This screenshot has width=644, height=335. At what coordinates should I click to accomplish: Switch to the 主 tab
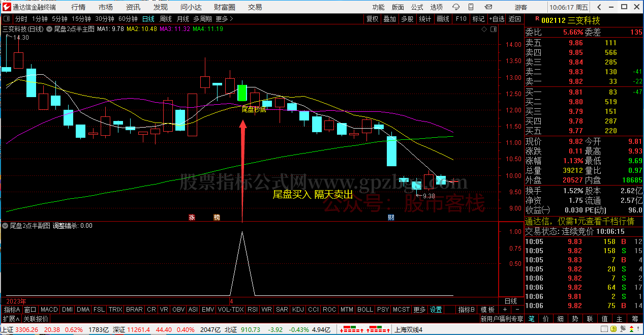[x=620, y=319]
